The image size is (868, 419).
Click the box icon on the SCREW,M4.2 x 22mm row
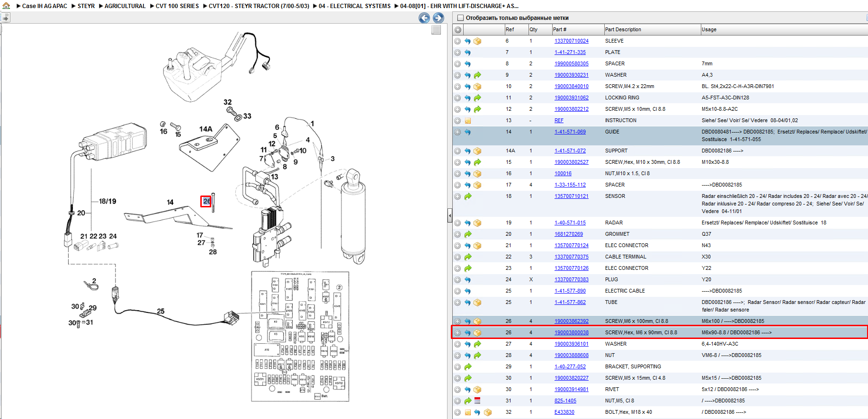(x=477, y=87)
